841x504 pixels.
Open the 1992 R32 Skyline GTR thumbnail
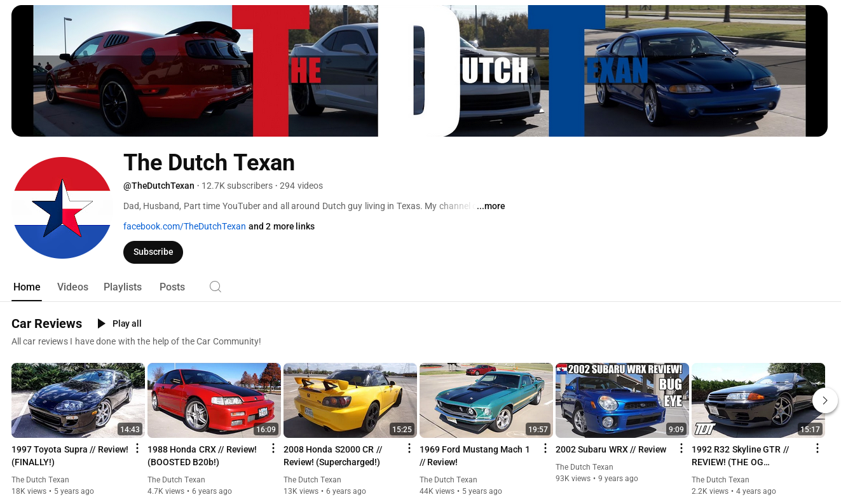pyautogui.click(x=758, y=400)
